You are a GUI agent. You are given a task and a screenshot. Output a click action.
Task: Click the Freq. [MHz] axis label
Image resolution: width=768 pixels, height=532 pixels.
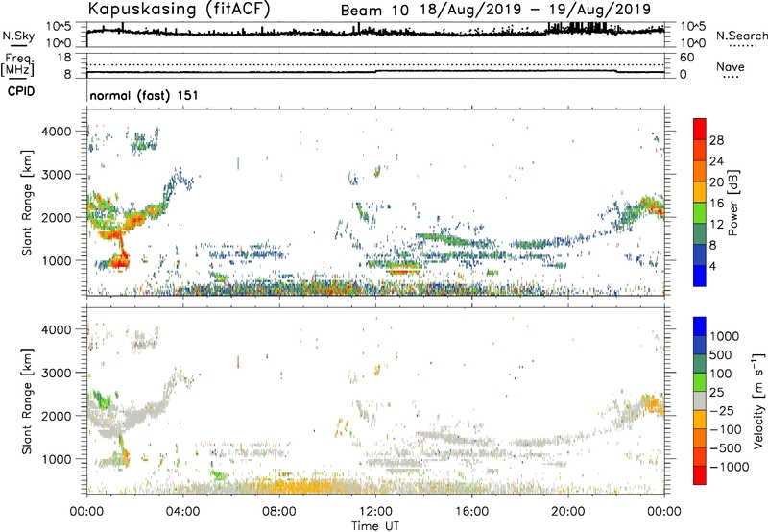17,65
